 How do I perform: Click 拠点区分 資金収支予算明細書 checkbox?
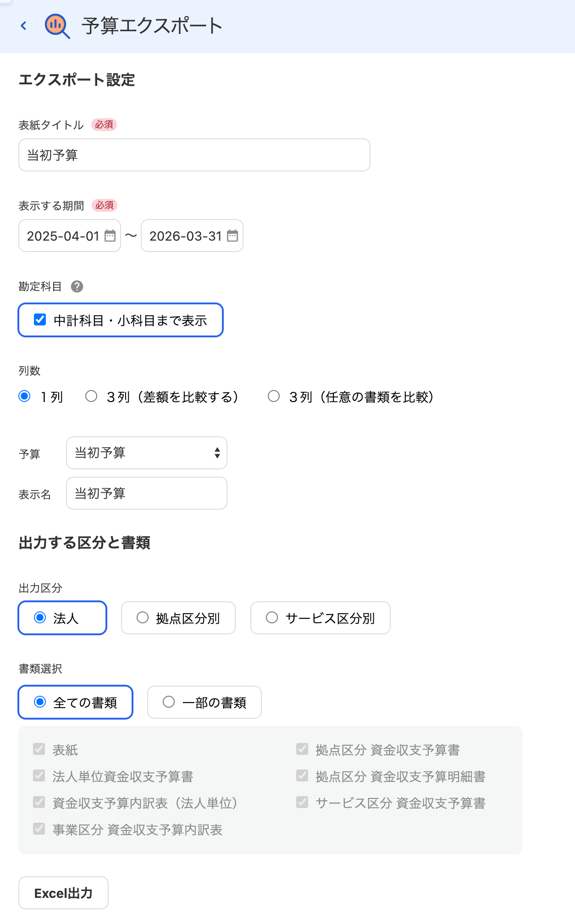[302, 775]
